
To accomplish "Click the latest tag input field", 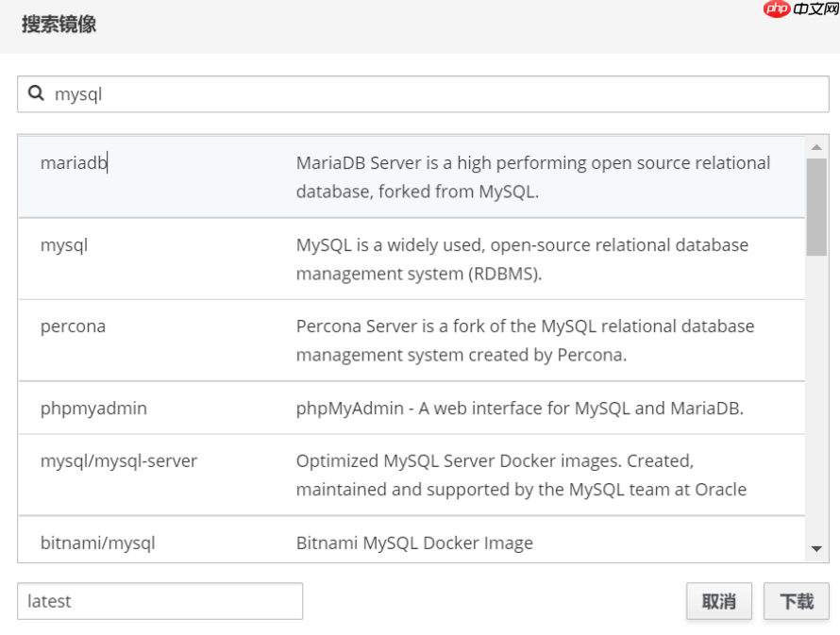I will click(160, 601).
